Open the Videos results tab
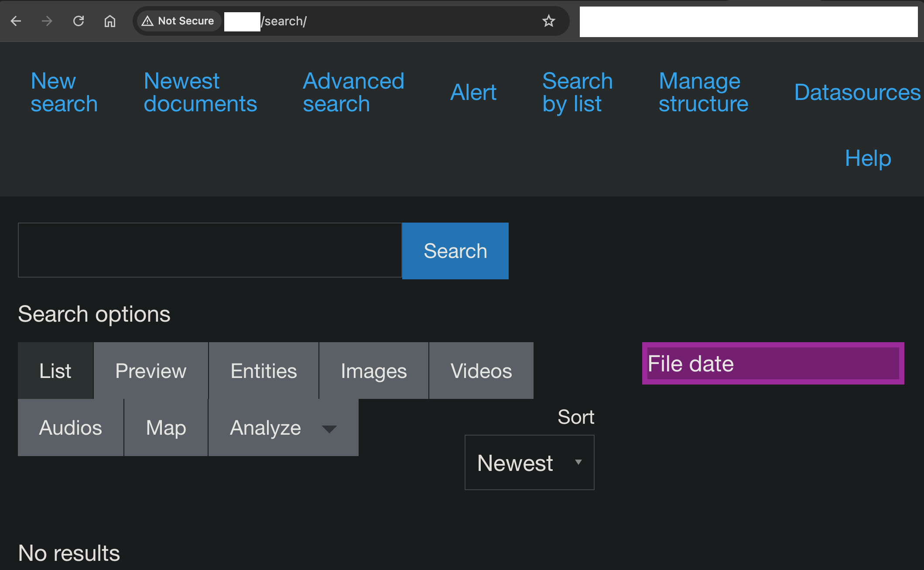This screenshot has height=570, width=924. click(x=481, y=371)
